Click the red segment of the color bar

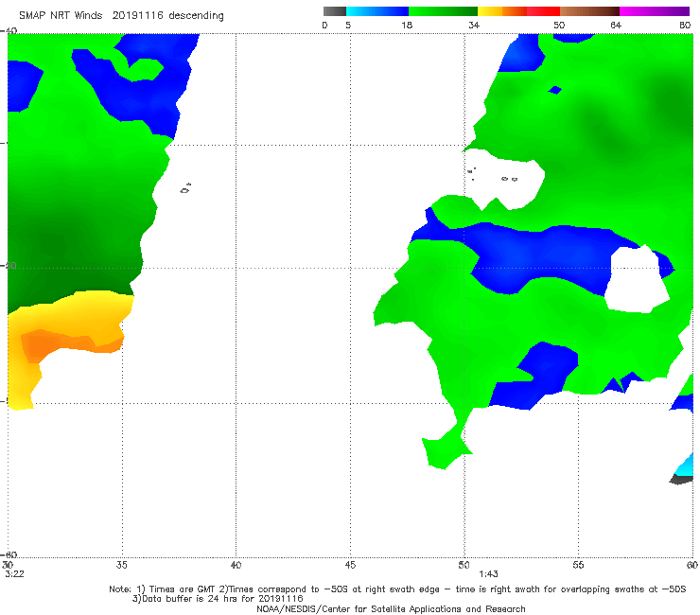tap(543, 11)
